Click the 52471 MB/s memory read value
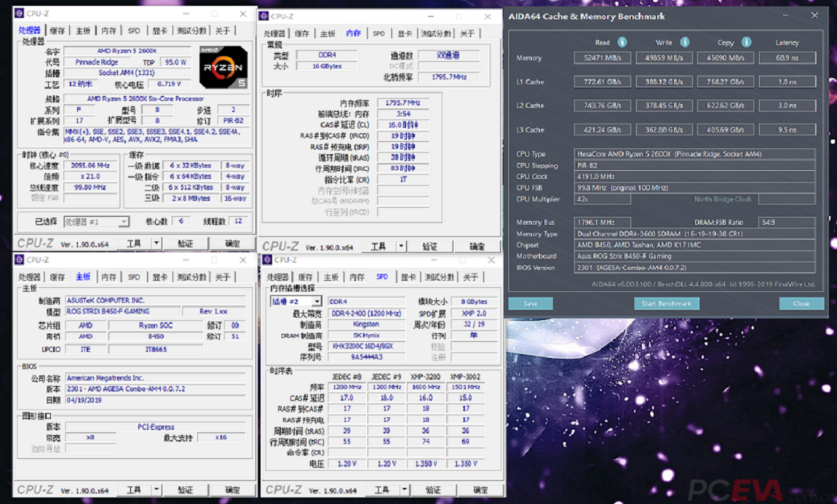 click(602, 57)
